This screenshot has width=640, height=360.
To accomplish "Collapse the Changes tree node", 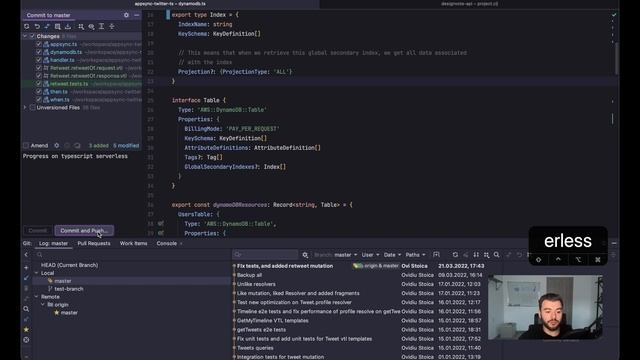I will [25, 36].
